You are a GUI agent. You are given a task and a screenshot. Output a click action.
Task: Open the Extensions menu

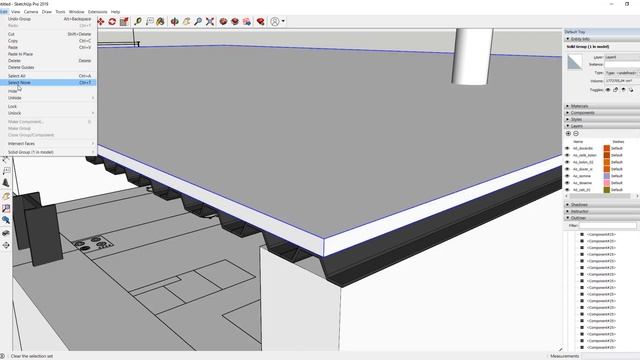(x=98, y=12)
